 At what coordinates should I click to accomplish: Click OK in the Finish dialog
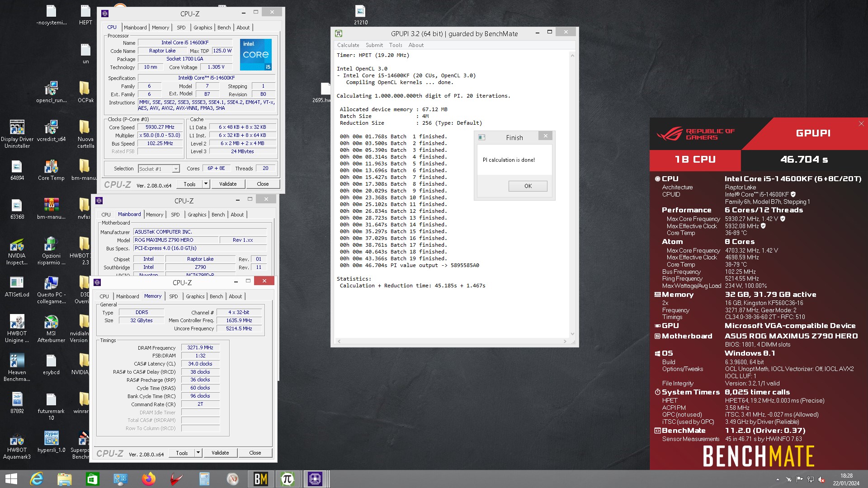[x=528, y=186]
